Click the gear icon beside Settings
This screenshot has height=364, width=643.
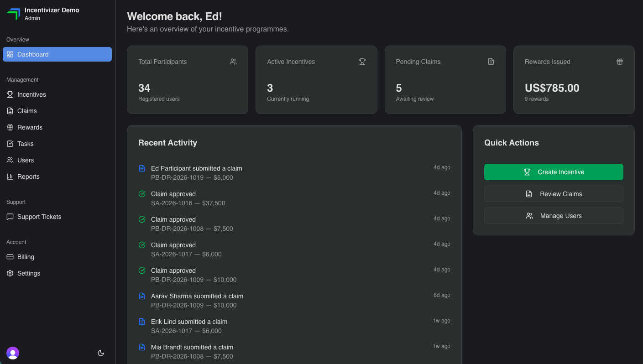pyautogui.click(x=10, y=273)
